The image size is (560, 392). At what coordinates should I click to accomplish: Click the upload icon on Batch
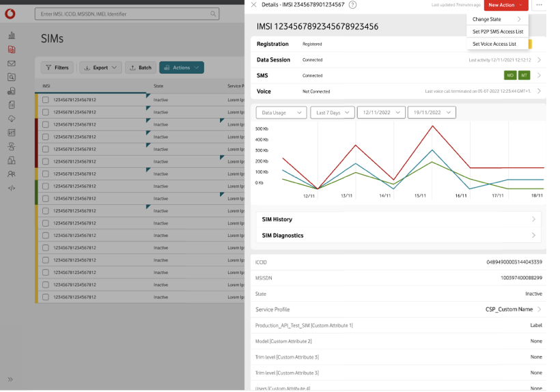132,68
